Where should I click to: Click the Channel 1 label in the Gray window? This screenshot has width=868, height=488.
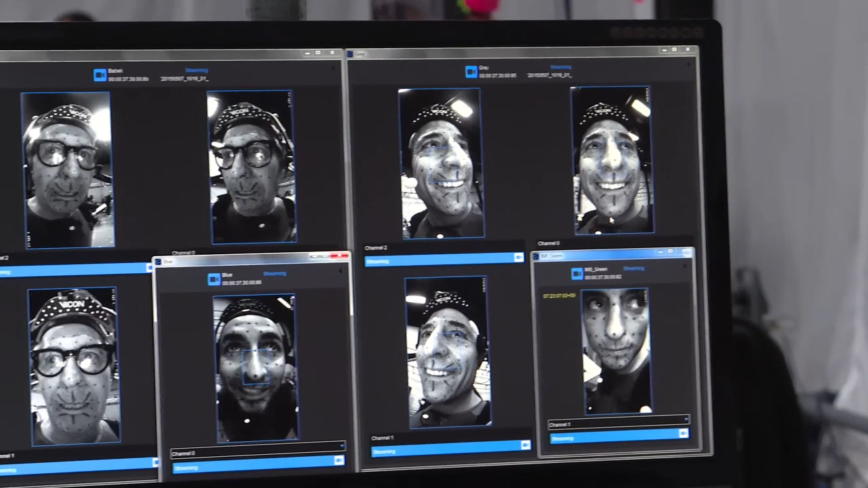click(382, 438)
